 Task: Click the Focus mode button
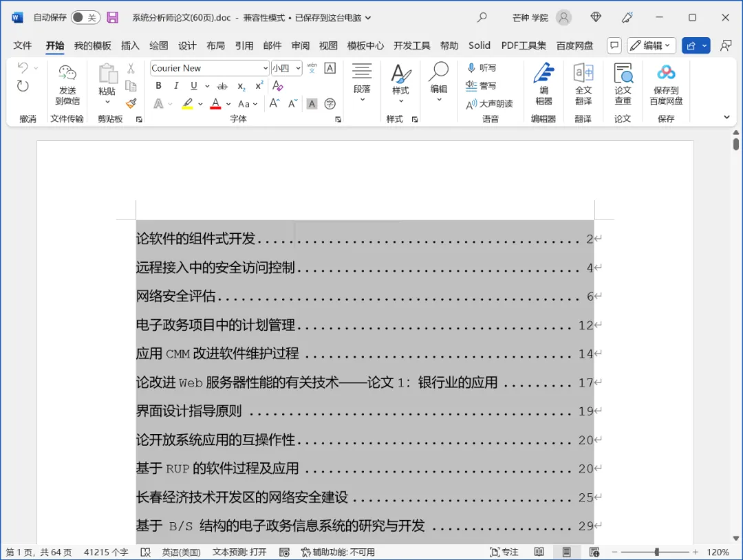pos(504,552)
